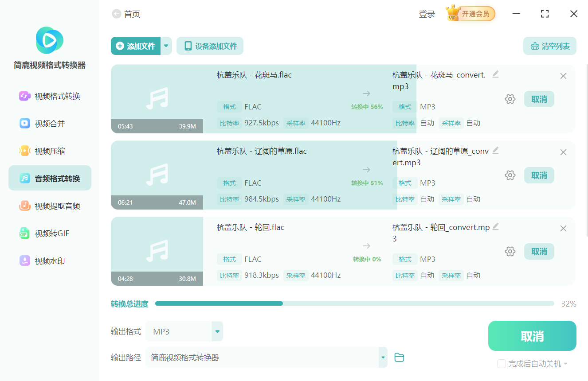588x381 pixels.
Task: Click the back arrow next to 首页
Action: pyautogui.click(x=116, y=14)
